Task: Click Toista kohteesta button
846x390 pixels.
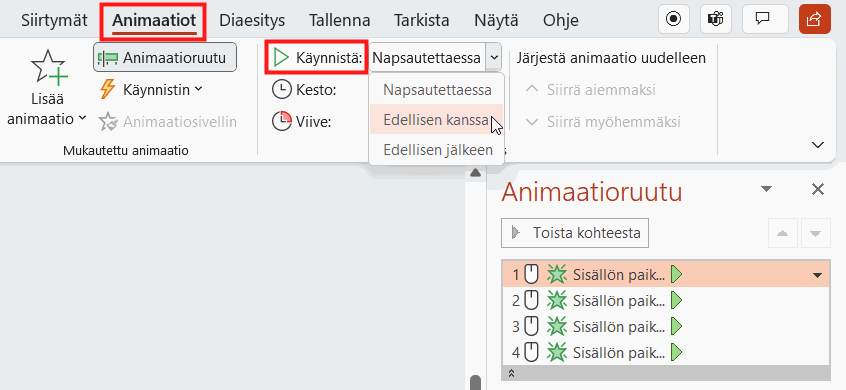Action: pos(575,233)
